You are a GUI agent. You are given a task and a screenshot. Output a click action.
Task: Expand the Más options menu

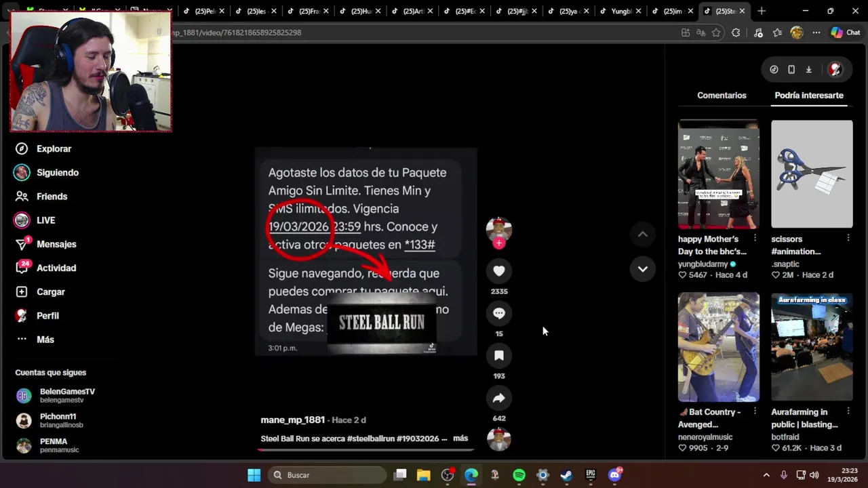click(x=35, y=340)
